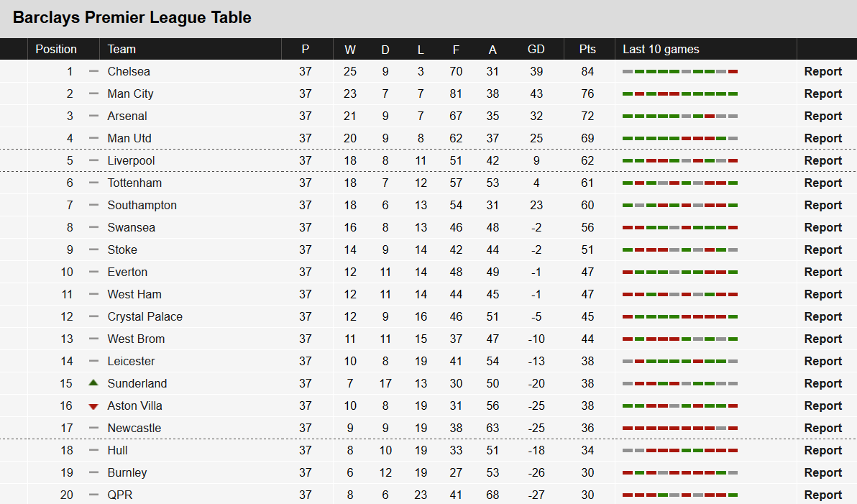This screenshot has height=504, width=857.
Task: Click Sunderland's green position-up arrow
Action: tap(93, 383)
